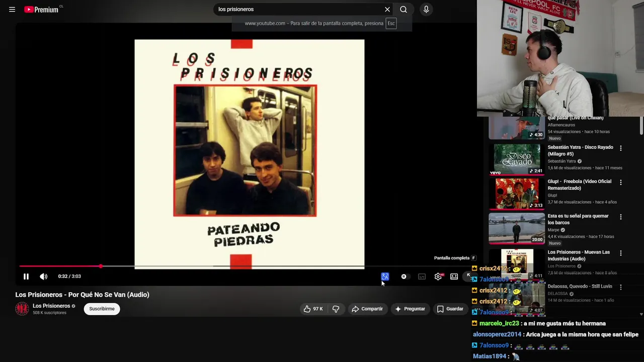Click chat user Matias1894

[x=490, y=356]
